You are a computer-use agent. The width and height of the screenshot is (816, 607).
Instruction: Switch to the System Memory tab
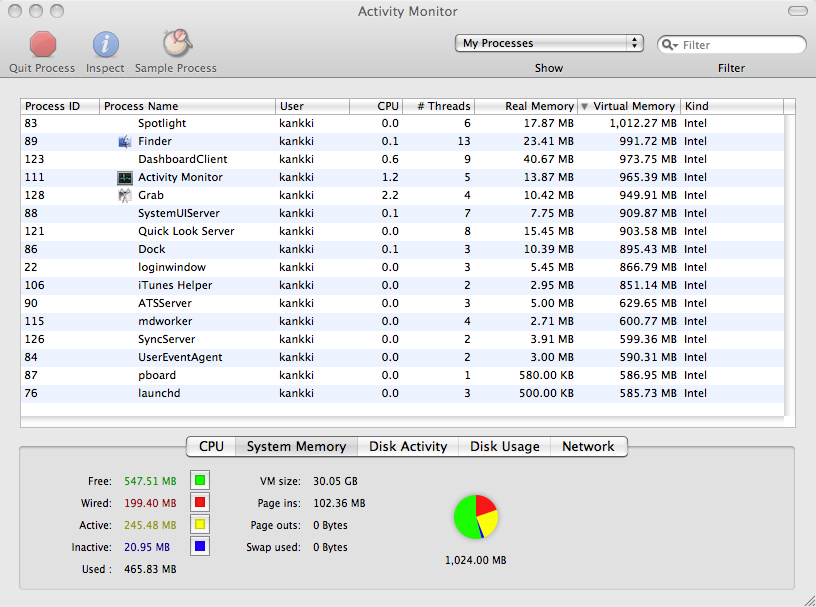(296, 447)
